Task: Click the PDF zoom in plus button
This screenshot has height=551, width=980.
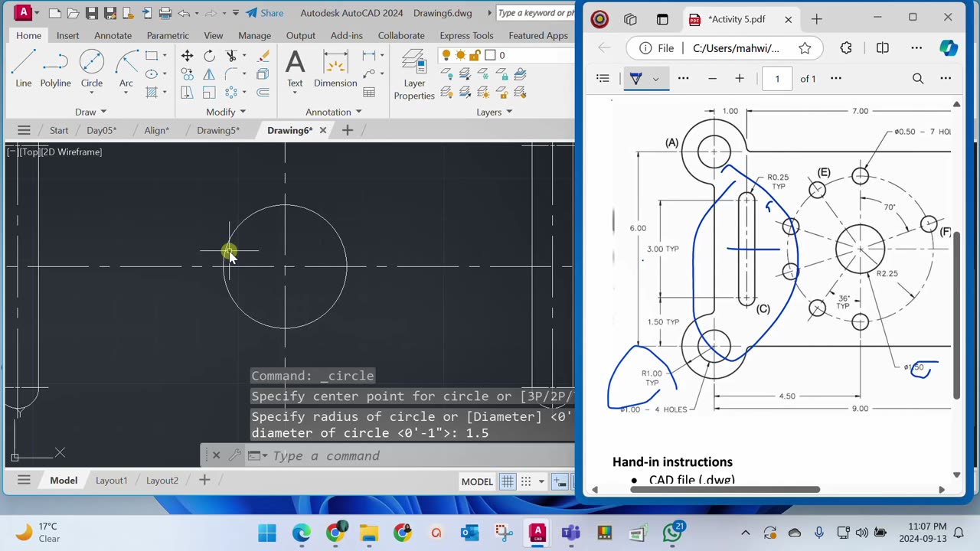Action: (739, 78)
